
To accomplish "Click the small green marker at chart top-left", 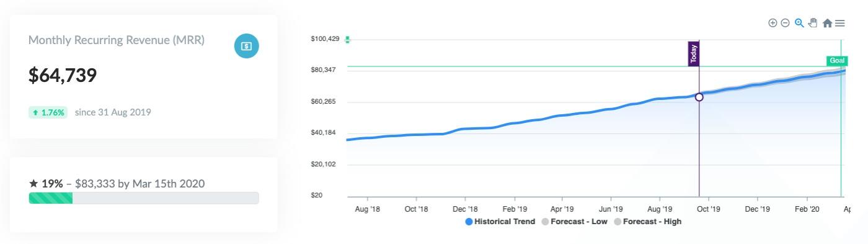I will click(347, 40).
